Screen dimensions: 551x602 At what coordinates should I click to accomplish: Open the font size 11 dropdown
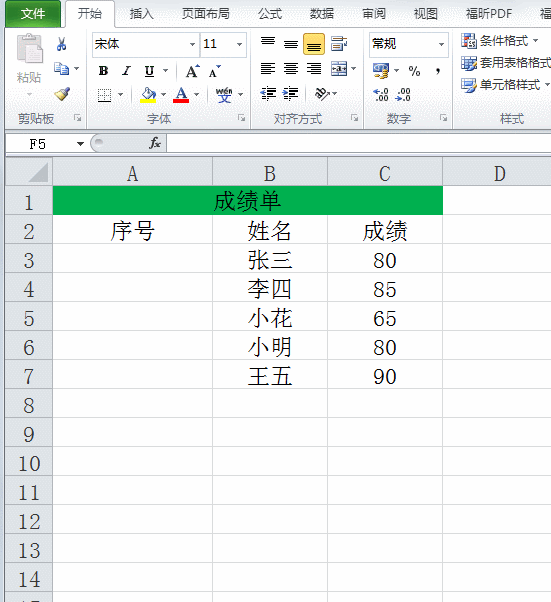click(x=240, y=44)
